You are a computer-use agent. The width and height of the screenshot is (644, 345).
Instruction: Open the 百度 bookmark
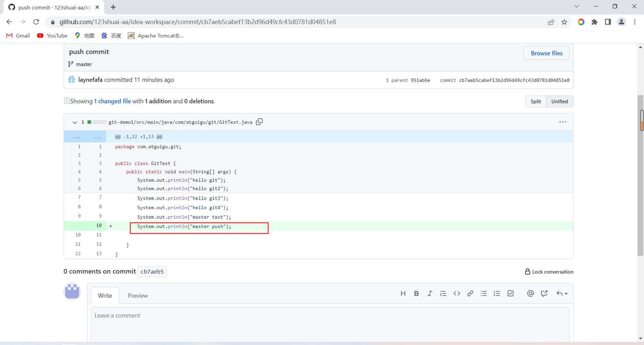tap(111, 36)
